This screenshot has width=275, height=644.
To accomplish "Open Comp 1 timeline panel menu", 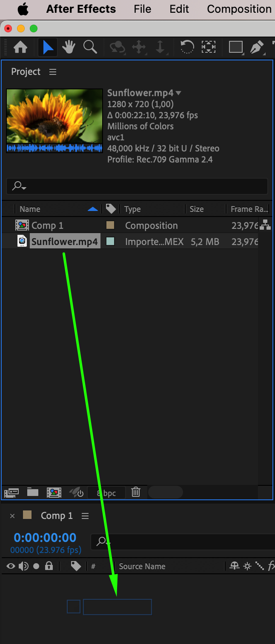I will (85, 516).
